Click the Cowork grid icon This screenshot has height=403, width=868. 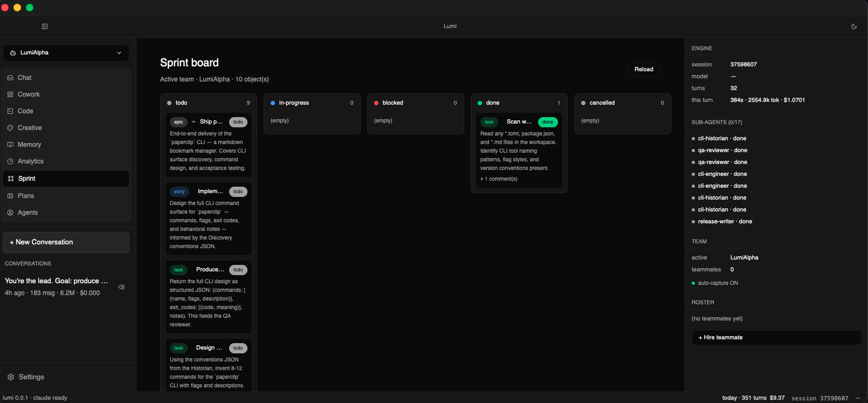pyautogui.click(x=10, y=94)
